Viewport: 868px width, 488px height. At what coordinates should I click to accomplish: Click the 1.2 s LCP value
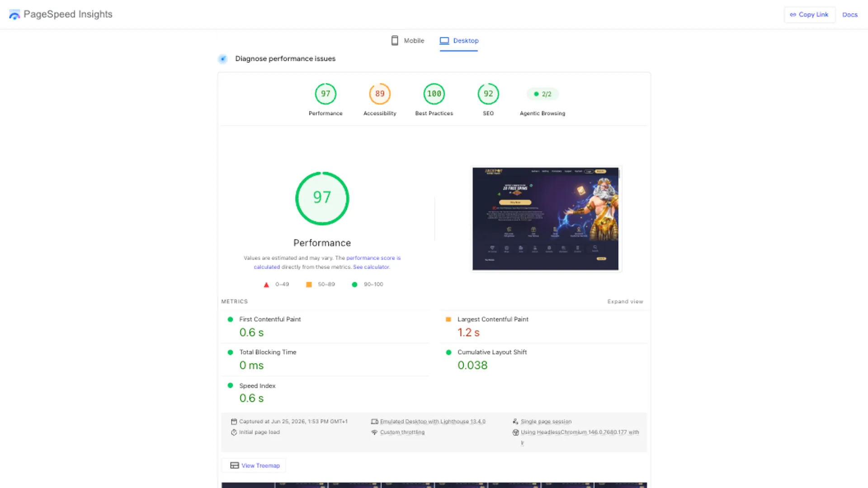[x=468, y=333]
